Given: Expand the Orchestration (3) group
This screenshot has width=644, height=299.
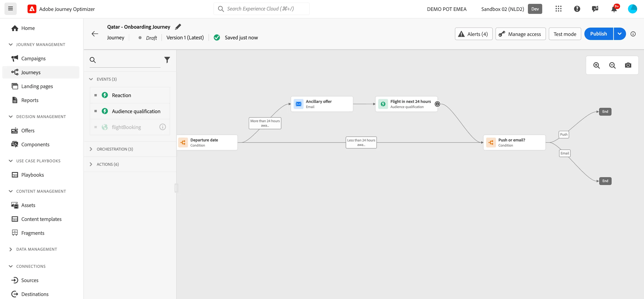Looking at the screenshot, I should coord(91,149).
